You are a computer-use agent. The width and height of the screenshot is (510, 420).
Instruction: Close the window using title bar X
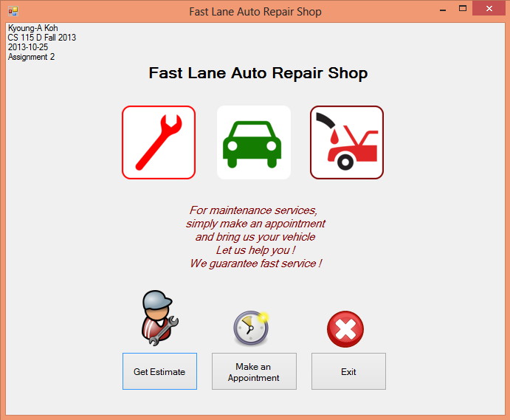[x=489, y=10]
